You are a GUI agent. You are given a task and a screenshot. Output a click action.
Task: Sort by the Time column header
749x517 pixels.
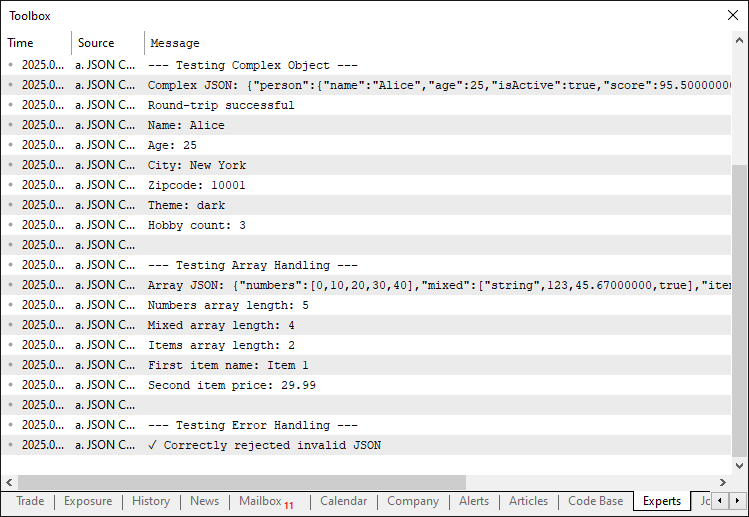tap(36, 43)
